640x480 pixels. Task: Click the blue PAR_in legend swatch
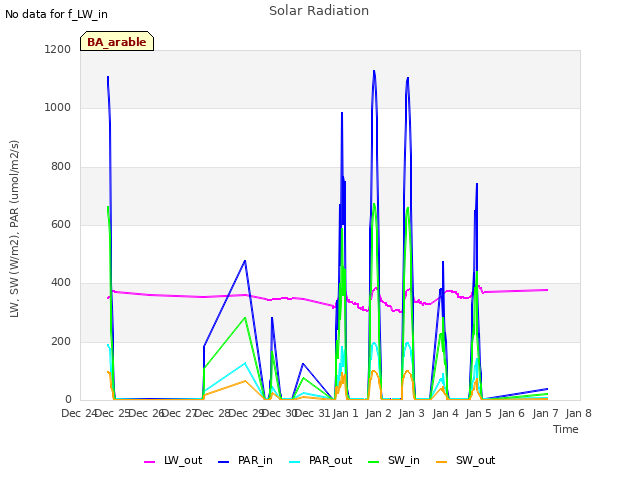(x=223, y=462)
